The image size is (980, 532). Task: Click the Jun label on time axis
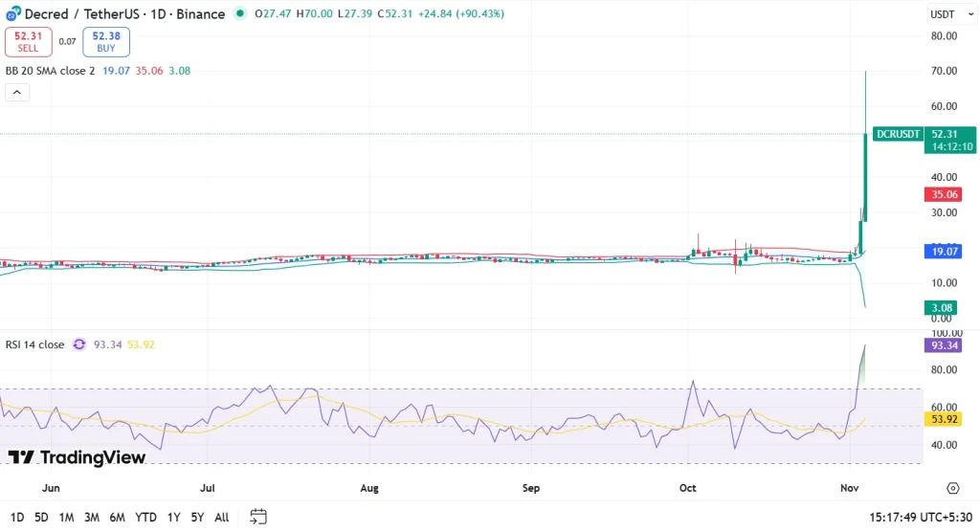click(51, 488)
